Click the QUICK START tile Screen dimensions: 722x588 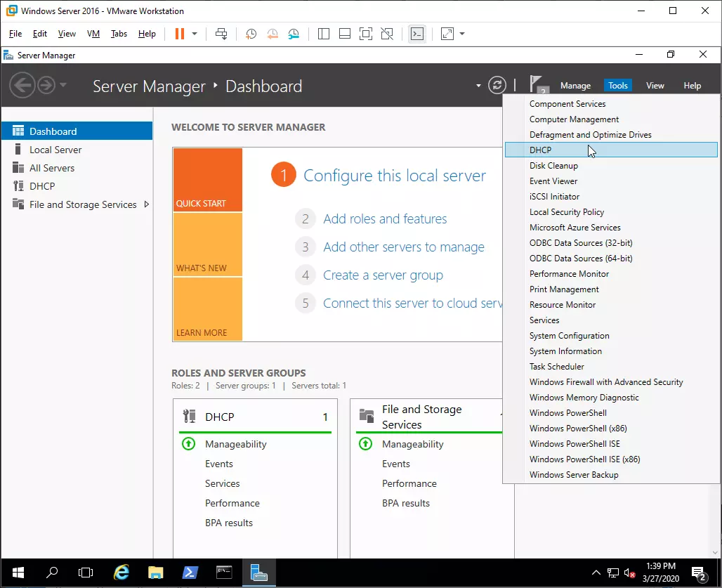pyautogui.click(x=208, y=180)
